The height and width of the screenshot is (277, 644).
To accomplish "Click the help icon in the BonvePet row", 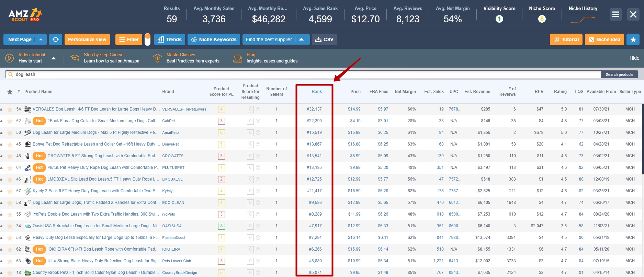I will coord(258,144).
